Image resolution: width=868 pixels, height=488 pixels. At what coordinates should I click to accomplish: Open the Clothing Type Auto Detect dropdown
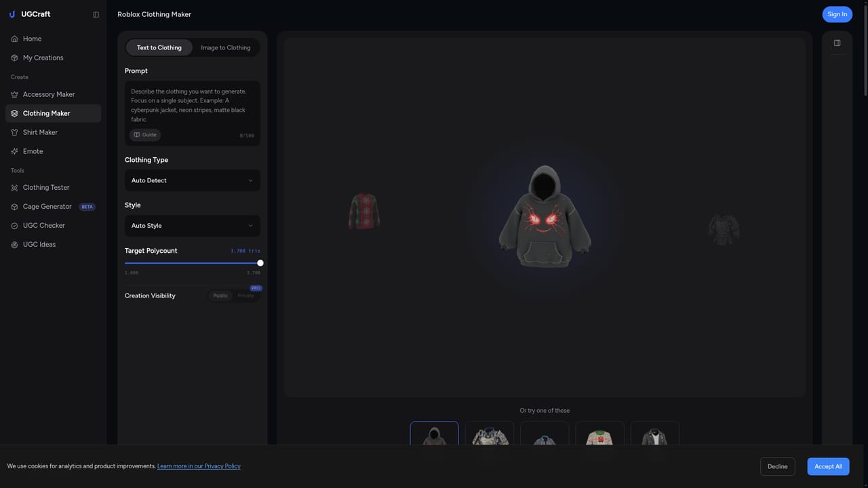[193, 180]
